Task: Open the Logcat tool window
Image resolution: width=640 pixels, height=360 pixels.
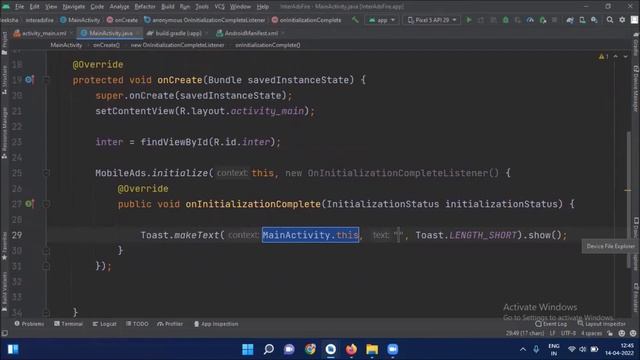Action: [104, 324]
